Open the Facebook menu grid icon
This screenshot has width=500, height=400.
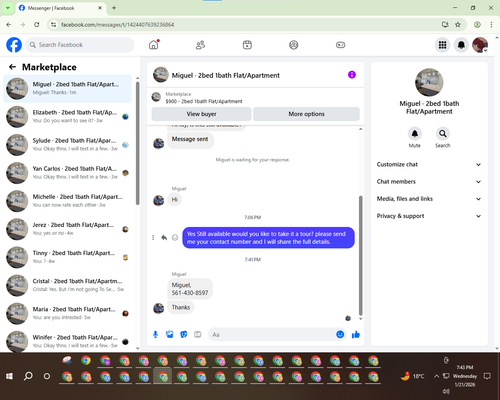(442, 45)
